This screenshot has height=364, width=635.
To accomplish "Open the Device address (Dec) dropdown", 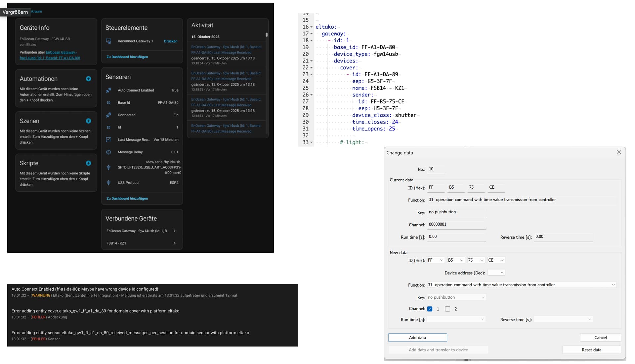I will pyautogui.click(x=502, y=273).
